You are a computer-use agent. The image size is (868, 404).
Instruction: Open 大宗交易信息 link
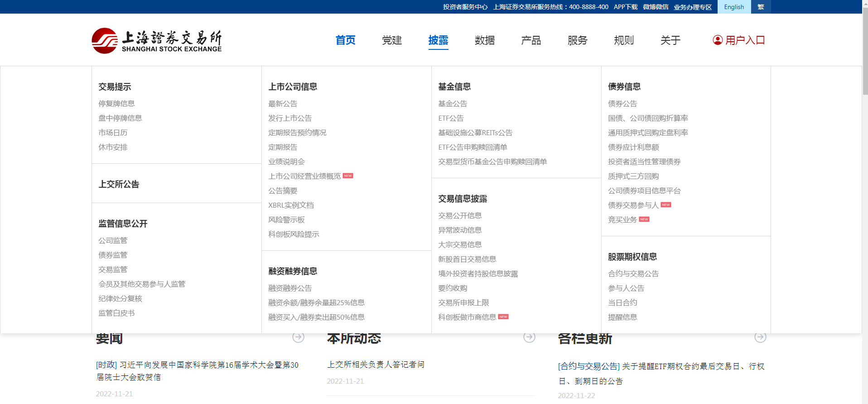tap(460, 244)
